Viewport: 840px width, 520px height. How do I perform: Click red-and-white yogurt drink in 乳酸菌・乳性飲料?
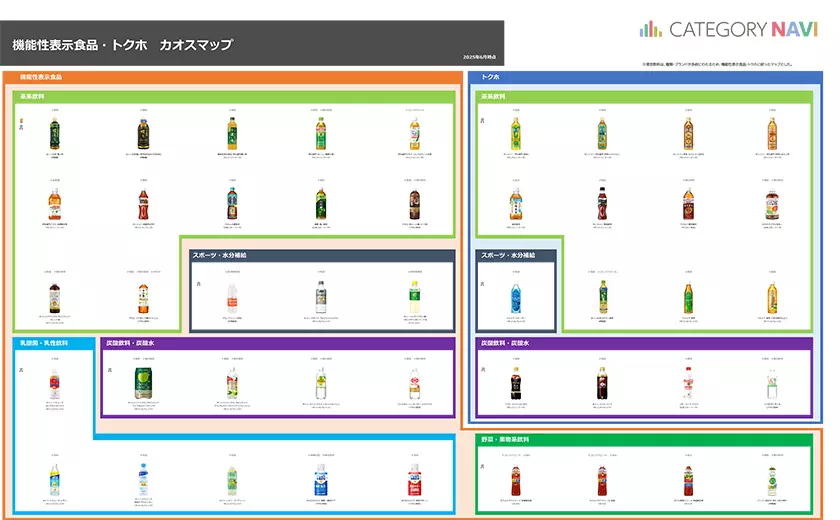[x=414, y=481]
